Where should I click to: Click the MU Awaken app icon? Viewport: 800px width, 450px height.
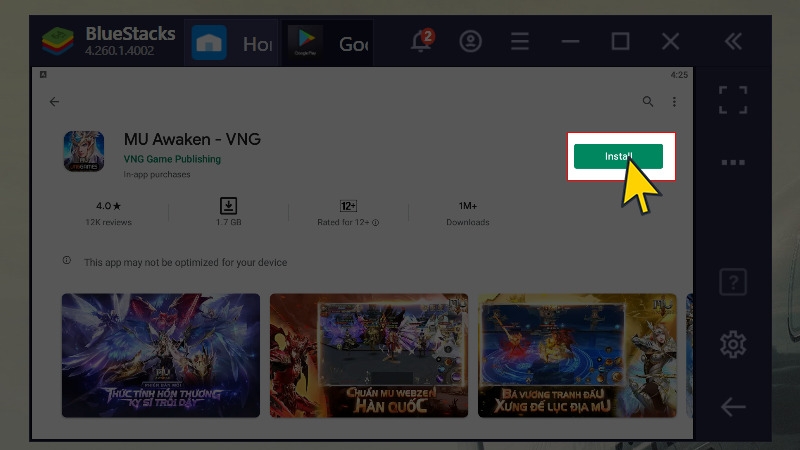[84, 151]
